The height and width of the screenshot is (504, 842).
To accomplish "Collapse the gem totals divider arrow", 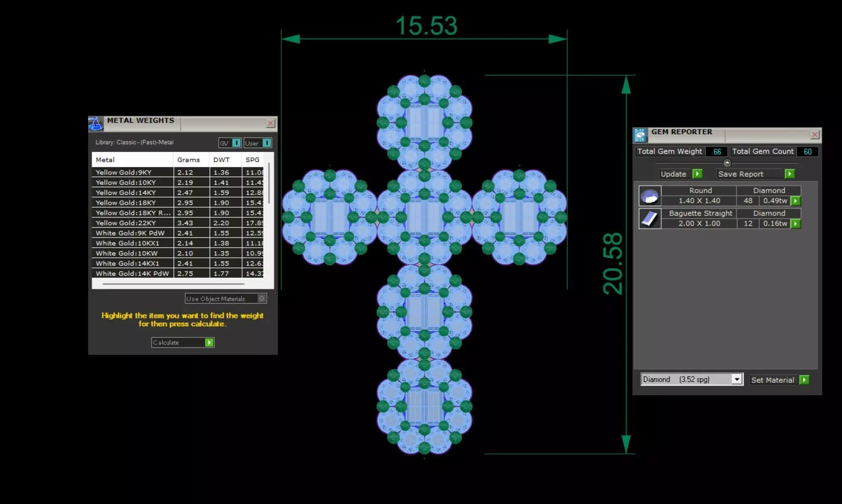I will [727, 163].
